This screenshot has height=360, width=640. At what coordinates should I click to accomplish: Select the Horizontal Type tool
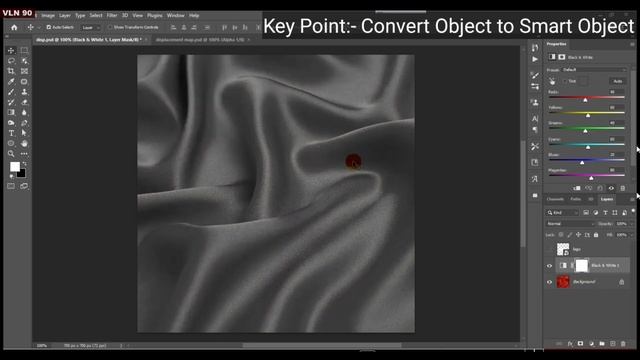coord(11,133)
